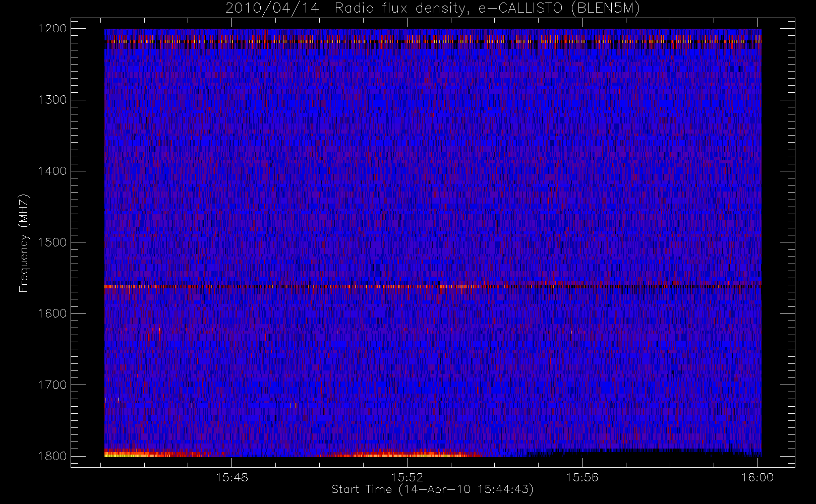Select the 1200 frequency tick label

coord(52,29)
